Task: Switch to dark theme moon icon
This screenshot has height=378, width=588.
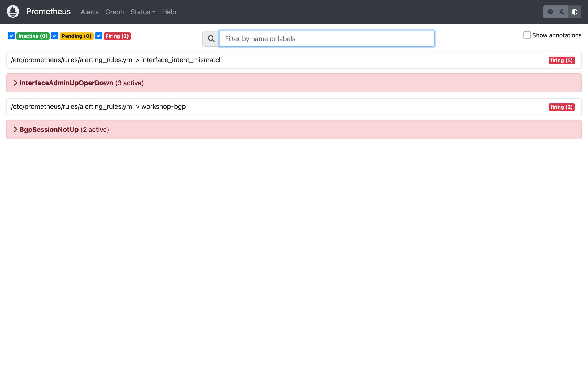Action: tap(562, 12)
